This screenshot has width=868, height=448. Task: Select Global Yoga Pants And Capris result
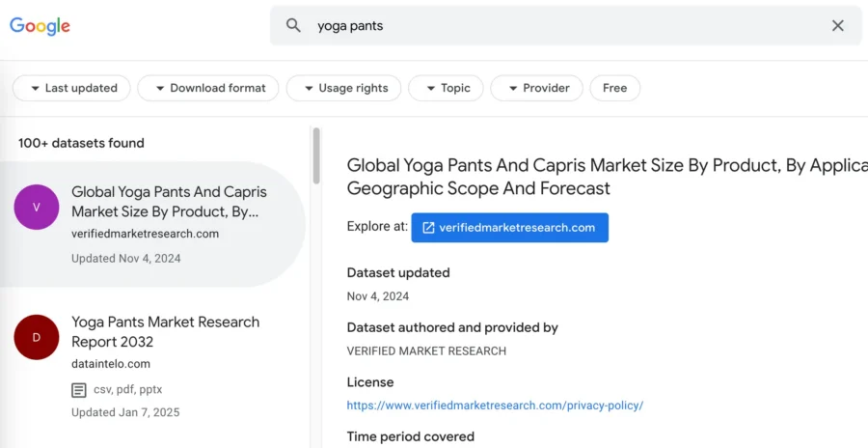click(169, 201)
